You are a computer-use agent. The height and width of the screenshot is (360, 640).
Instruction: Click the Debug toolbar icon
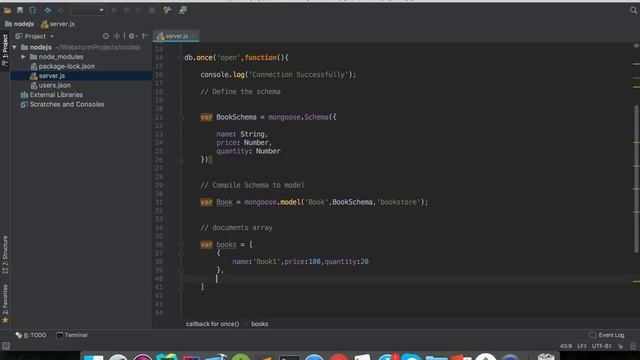[127, 10]
